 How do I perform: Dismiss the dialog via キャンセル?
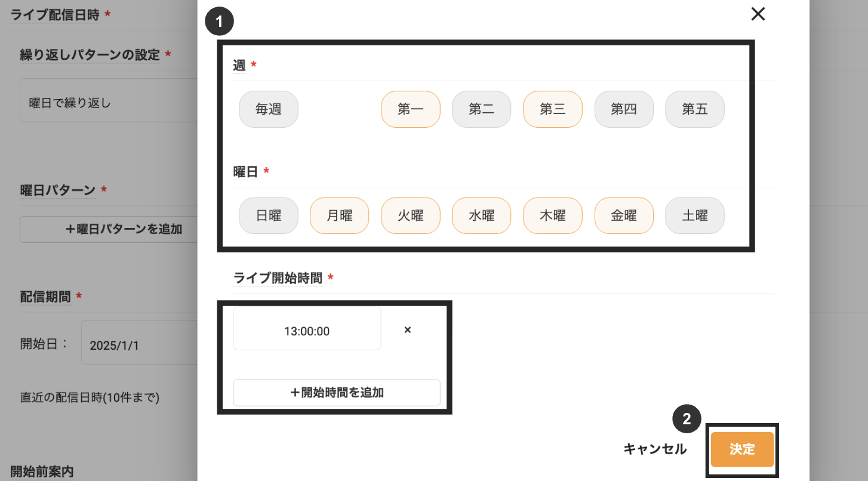655,449
